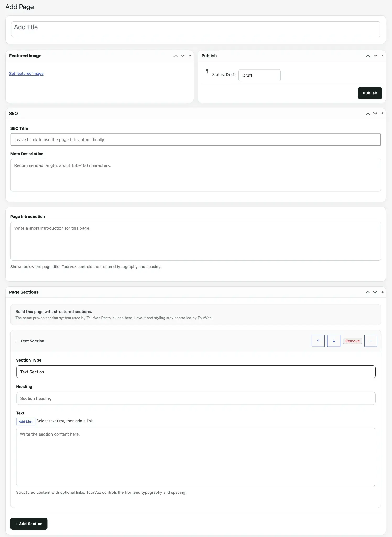Screen dimensions: 392x537
Task: Collapse the Featured image panel
Action: point(190,56)
